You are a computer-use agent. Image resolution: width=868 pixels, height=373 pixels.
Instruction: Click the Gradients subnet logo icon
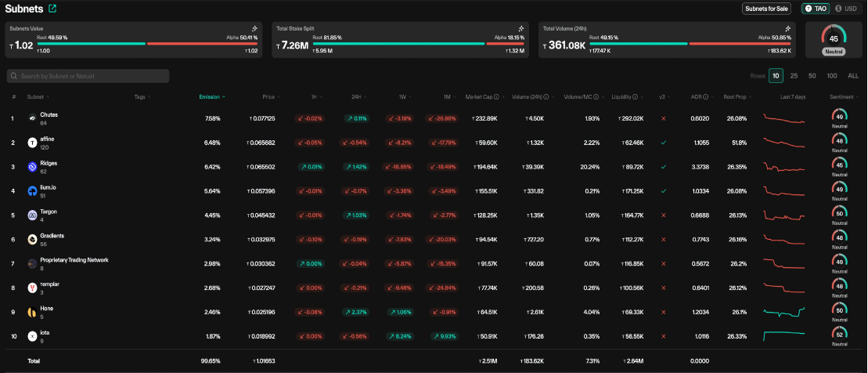click(x=33, y=239)
